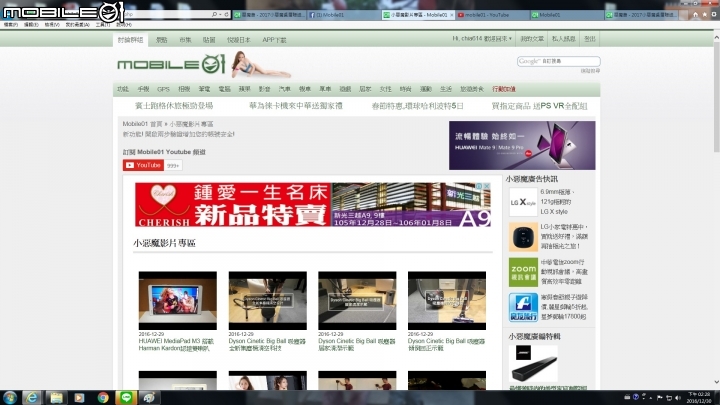Open the APP下載 navigation item
The height and width of the screenshot is (405, 720).
(274, 40)
